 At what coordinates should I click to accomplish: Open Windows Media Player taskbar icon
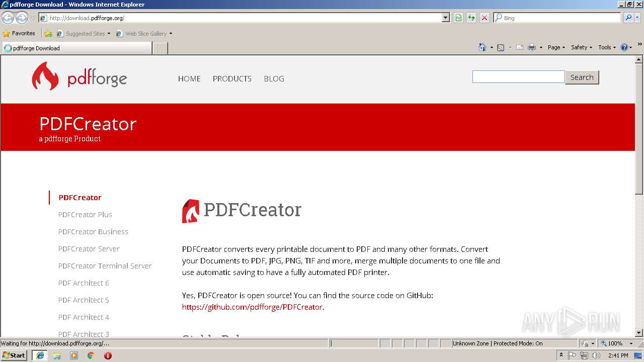click(x=74, y=355)
